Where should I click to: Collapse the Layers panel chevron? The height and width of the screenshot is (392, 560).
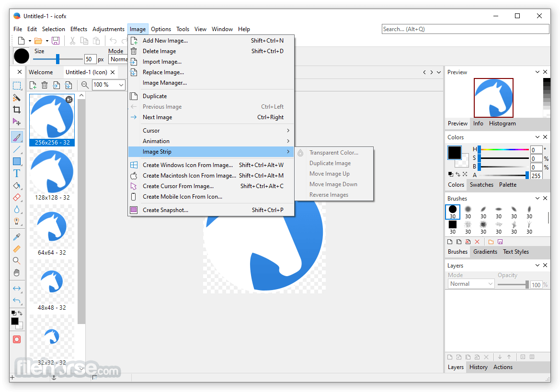tap(537, 265)
